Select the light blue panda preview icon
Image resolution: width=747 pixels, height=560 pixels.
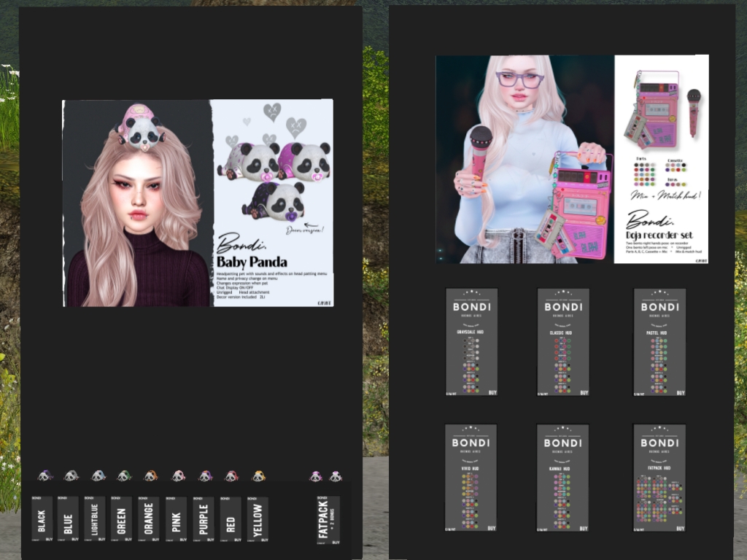click(x=98, y=475)
